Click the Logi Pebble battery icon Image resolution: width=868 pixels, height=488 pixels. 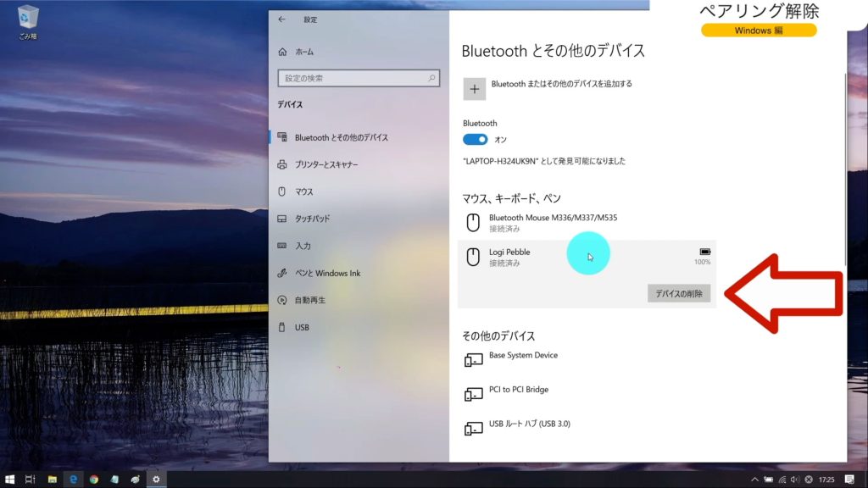704,252
